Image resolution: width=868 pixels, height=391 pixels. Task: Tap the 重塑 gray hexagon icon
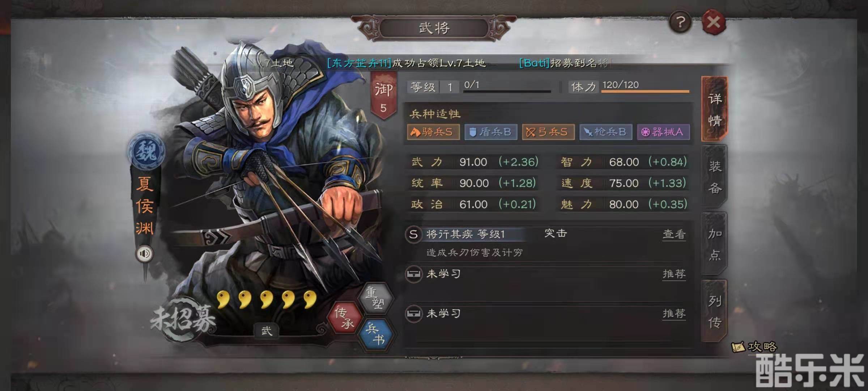click(375, 298)
